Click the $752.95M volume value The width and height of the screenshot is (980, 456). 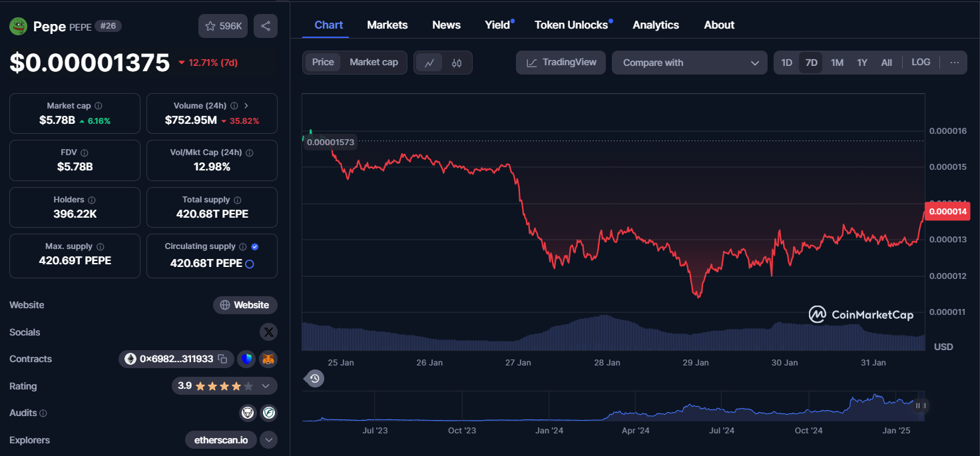click(x=191, y=120)
